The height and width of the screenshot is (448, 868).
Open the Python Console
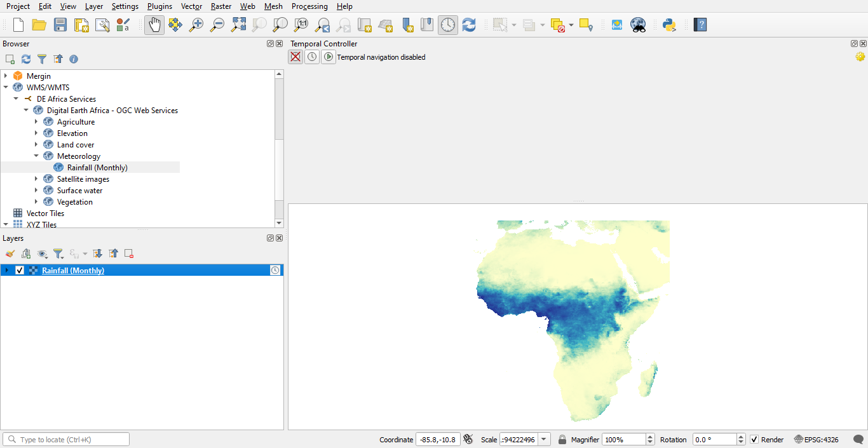tap(669, 25)
